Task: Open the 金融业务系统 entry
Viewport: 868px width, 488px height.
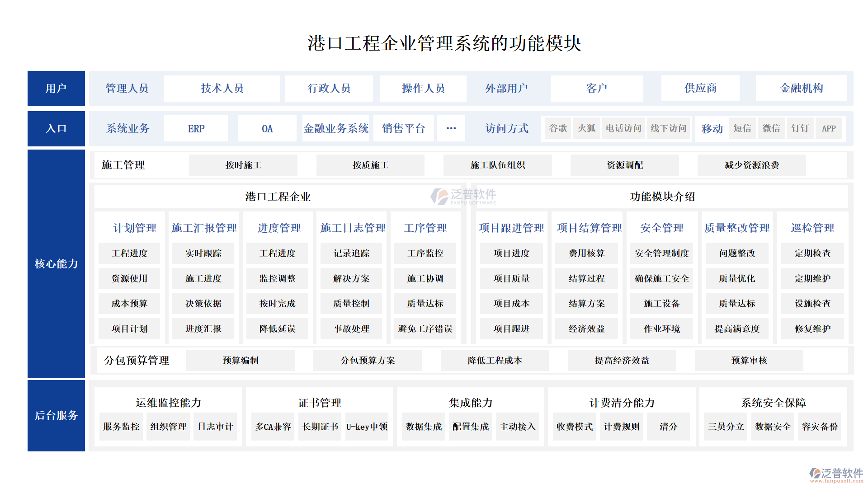Action: (336, 129)
